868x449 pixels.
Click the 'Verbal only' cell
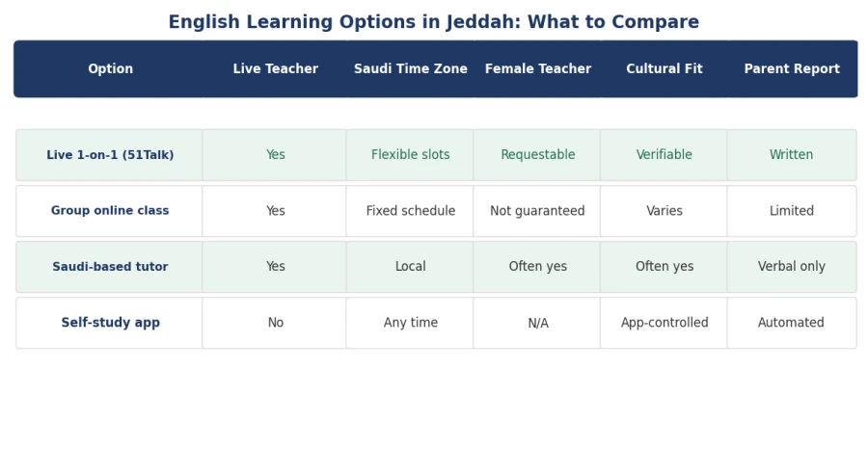(792, 267)
